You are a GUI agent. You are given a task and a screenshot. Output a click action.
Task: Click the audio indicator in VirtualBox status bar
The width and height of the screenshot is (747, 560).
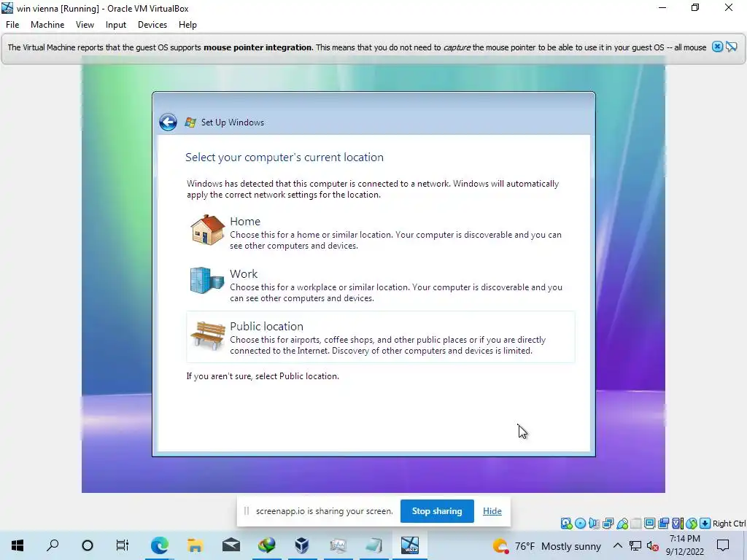[x=594, y=524]
